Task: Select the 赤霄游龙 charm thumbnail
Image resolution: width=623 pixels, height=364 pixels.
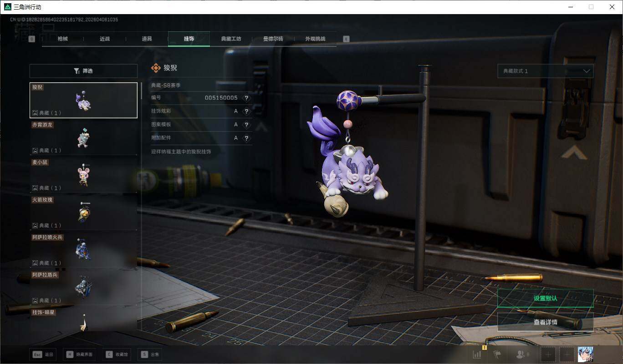Action: (x=83, y=138)
